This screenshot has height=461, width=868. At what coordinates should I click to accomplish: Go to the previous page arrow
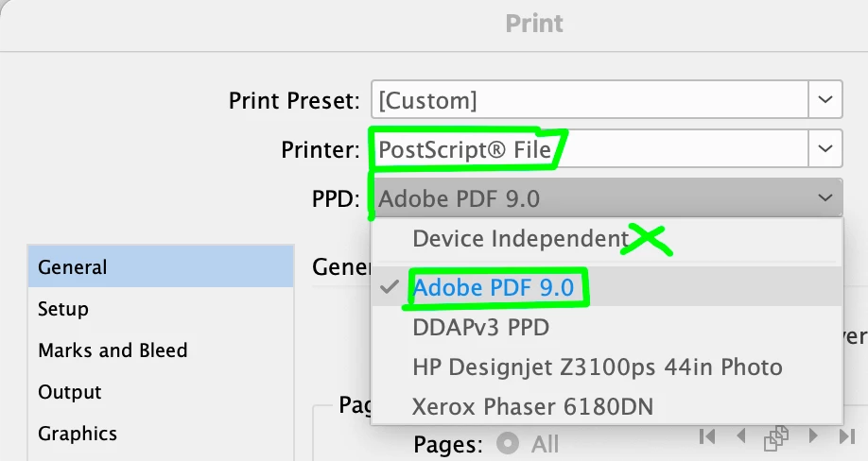click(x=740, y=436)
